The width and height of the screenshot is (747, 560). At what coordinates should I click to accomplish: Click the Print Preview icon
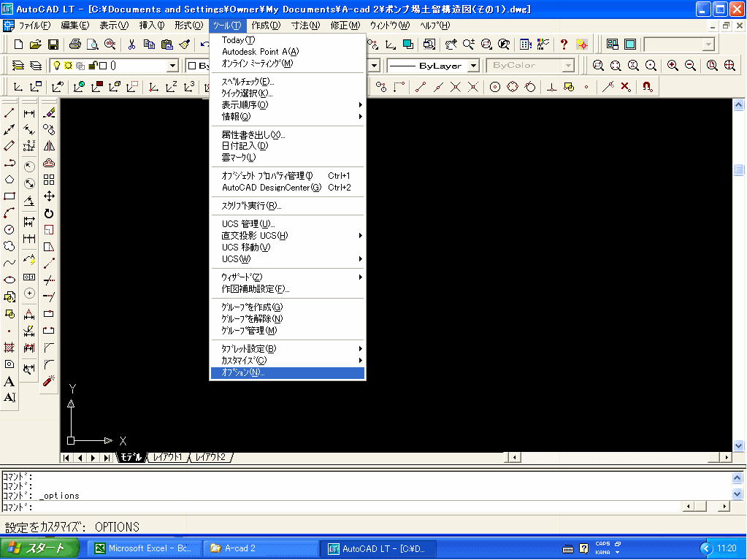pyautogui.click(x=93, y=45)
